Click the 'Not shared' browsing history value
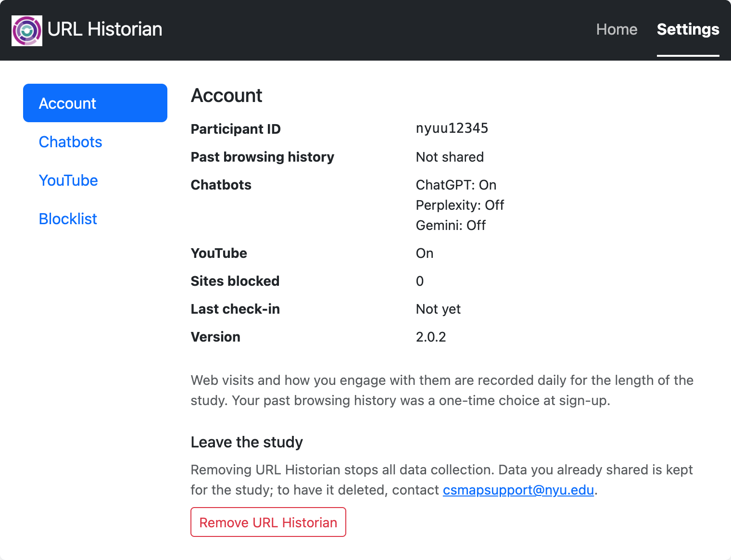The width and height of the screenshot is (731, 560). pos(450,157)
